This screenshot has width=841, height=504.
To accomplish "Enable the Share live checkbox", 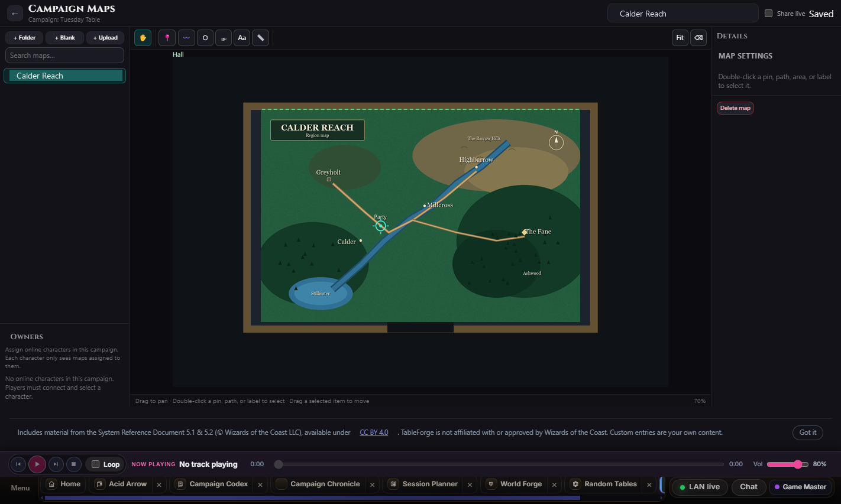I will (769, 14).
